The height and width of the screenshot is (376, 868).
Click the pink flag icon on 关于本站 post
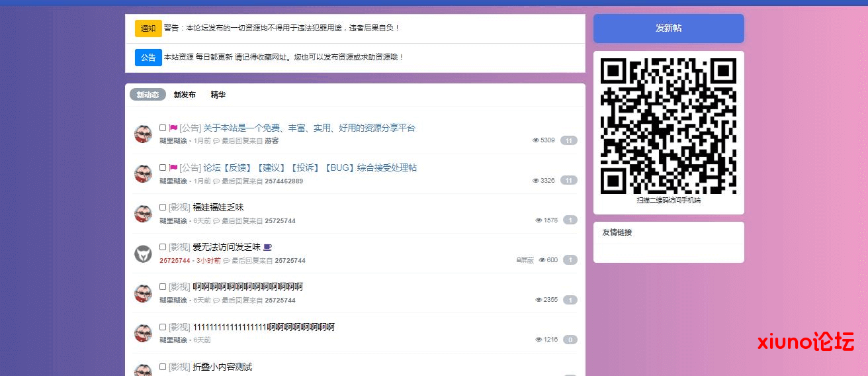pos(173,128)
